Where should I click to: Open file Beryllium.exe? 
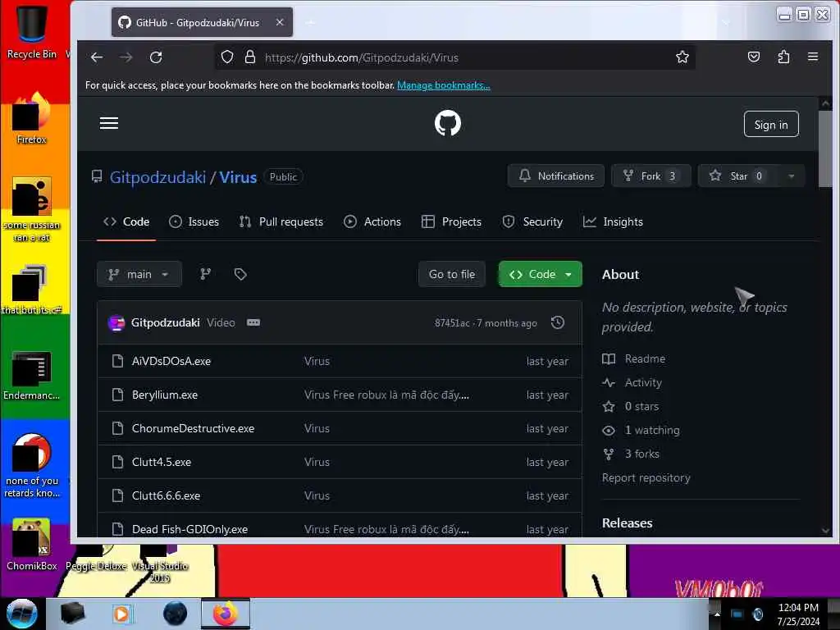pyautogui.click(x=165, y=395)
